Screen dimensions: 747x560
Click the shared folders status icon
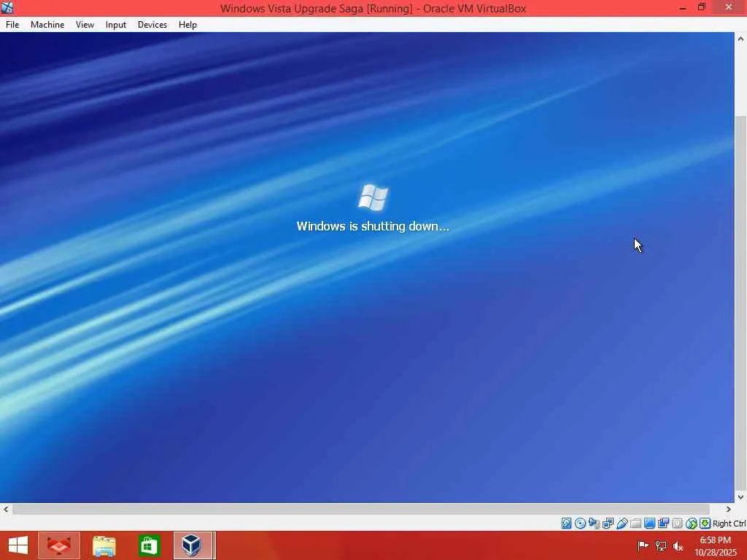[635, 524]
